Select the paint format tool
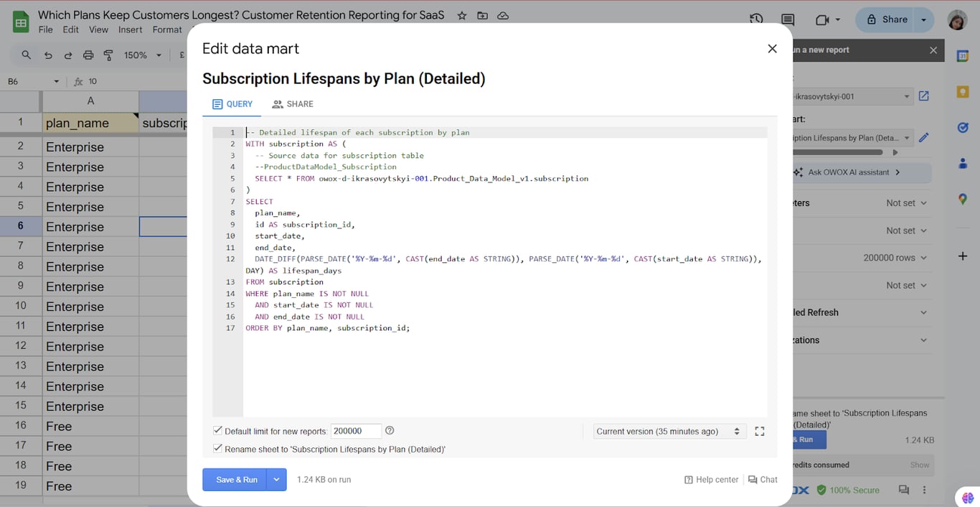 click(x=108, y=55)
